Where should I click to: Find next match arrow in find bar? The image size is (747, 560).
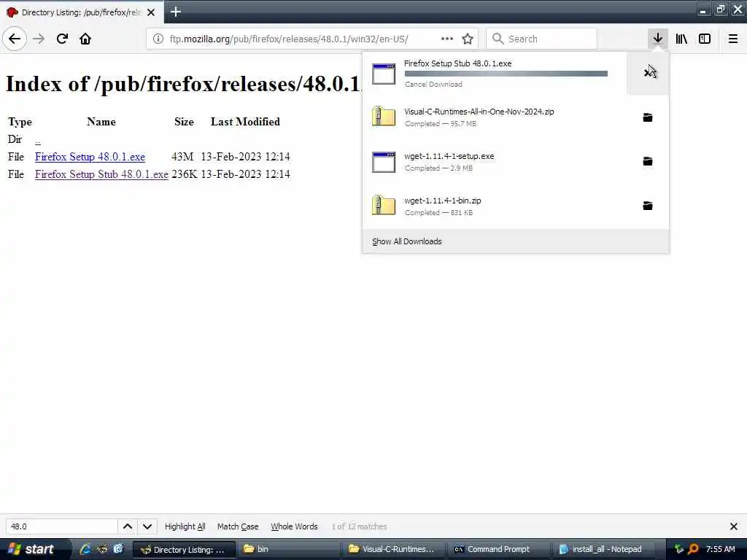pyautogui.click(x=147, y=526)
